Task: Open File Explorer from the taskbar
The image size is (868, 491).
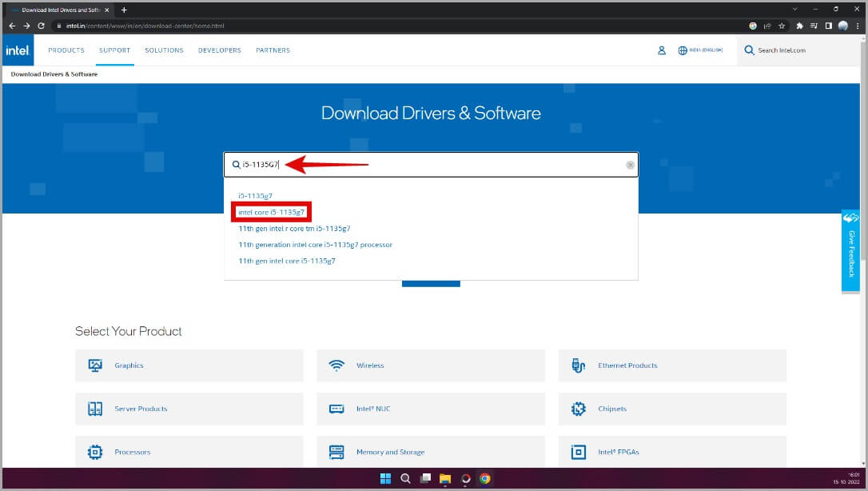Action: click(x=445, y=479)
